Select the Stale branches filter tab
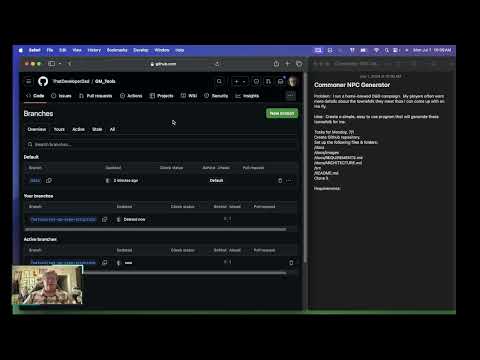Viewport: 480px width, 360px height. (97, 129)
